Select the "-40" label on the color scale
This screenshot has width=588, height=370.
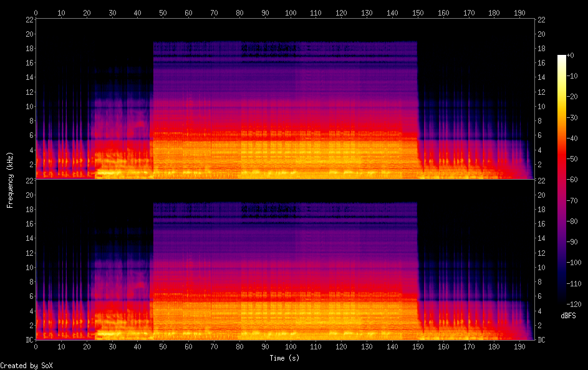[572, 138]
